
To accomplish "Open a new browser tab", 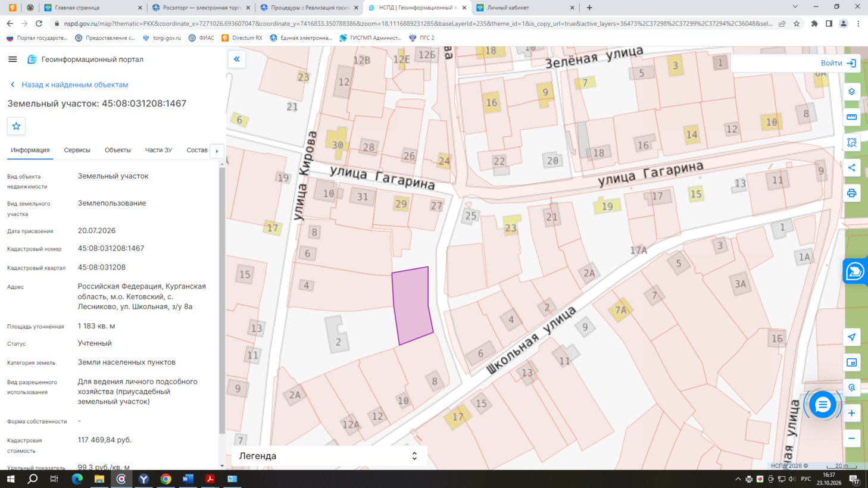I will (x=589, y=8).
